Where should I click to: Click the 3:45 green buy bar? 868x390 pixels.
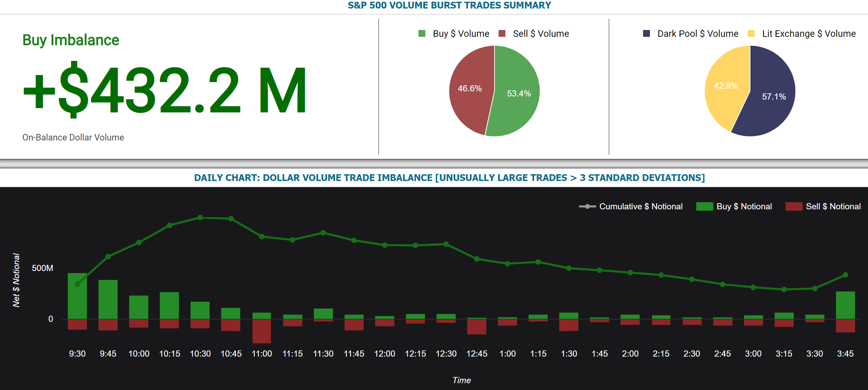846,305
